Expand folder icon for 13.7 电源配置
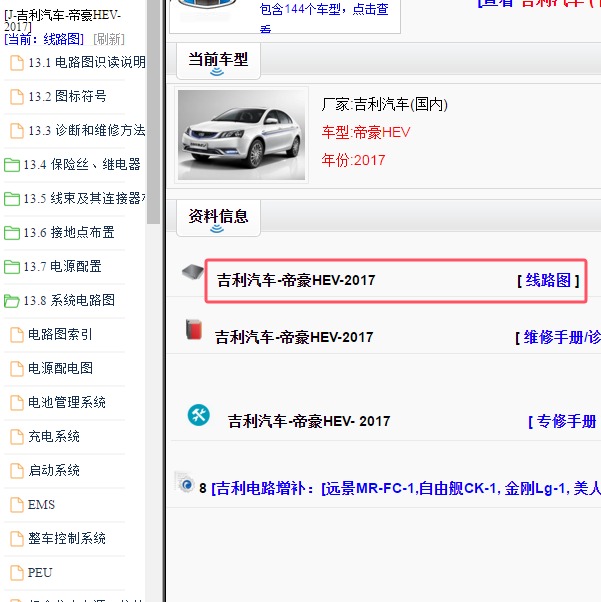 coord(12,267)
